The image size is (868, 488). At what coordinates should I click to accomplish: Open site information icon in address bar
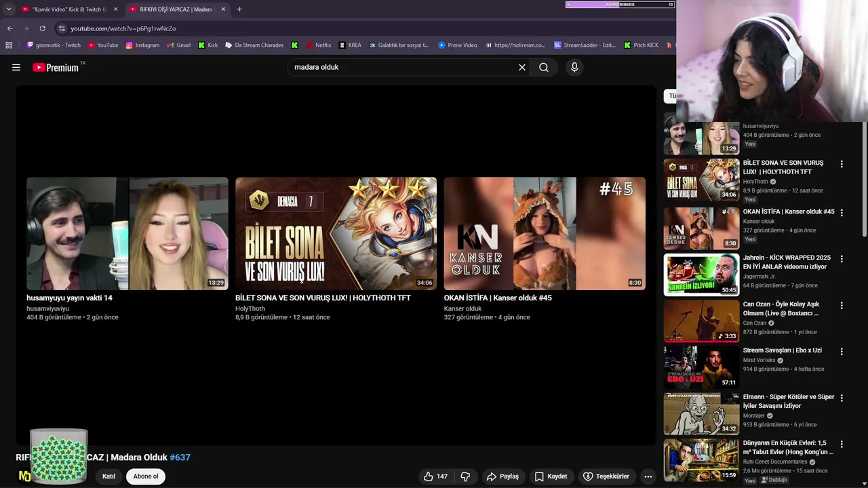(62, 28)
